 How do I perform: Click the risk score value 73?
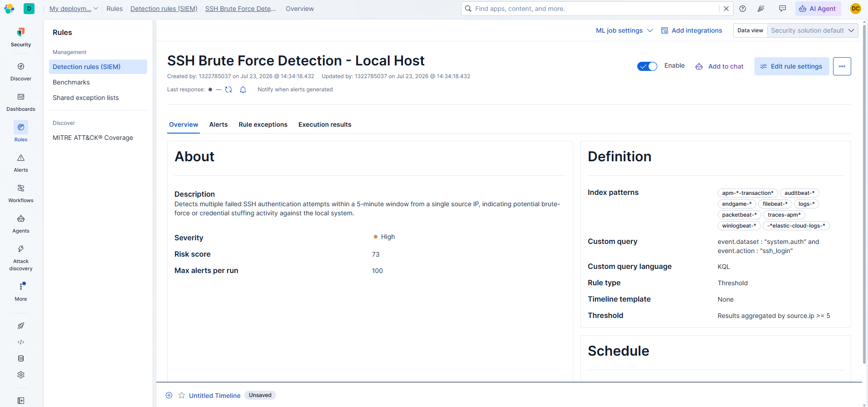click(376, 254)
